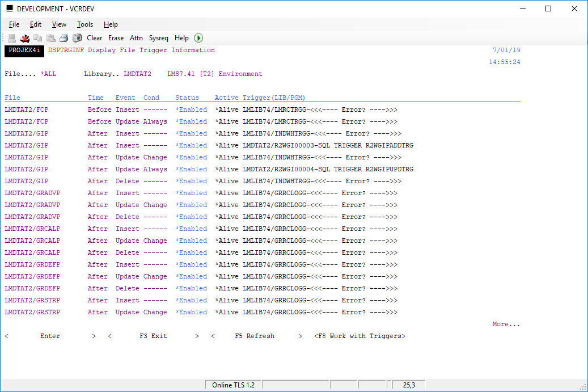This screenshot has height=392, width=588.
Task: Open the Help menu in menu bar
Action: [x=111, y=24]
